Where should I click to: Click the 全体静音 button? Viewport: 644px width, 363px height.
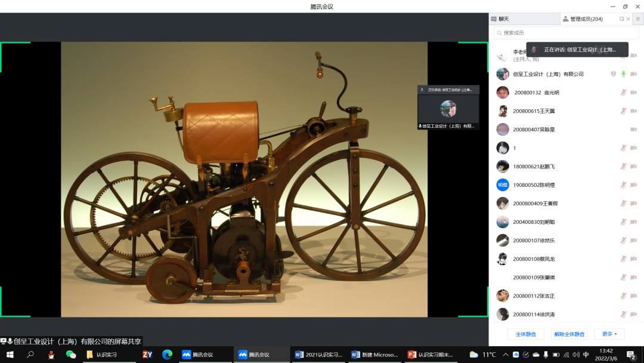point(525,334)
